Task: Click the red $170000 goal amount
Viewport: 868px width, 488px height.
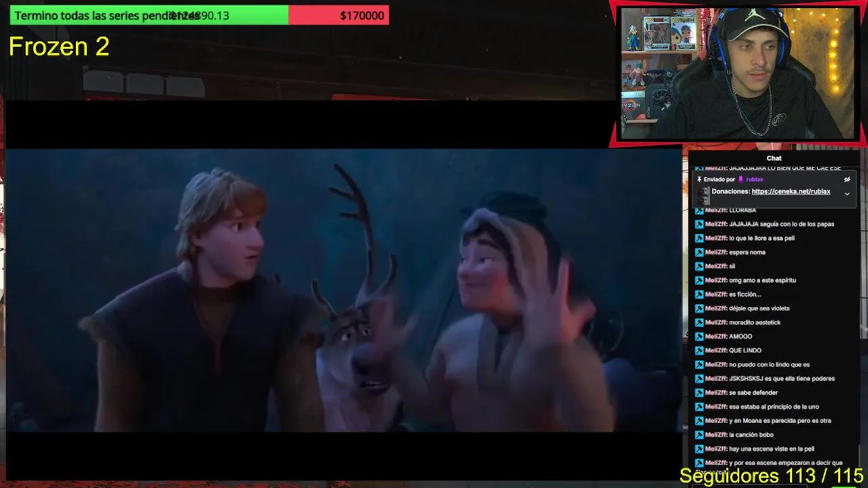Action: point(362,16)
